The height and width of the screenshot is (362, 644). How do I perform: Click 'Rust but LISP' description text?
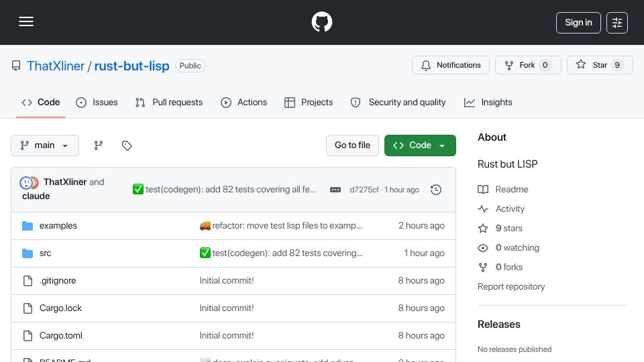click(x=507, y=164)
